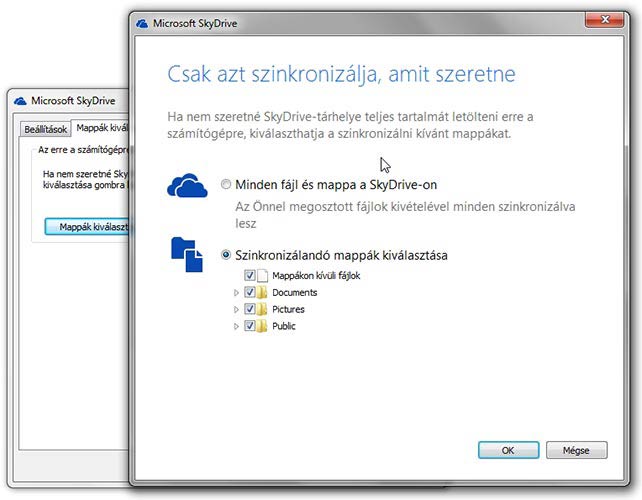Expand the Pictures folder tree
642x500 pixels.
point(237,310)
